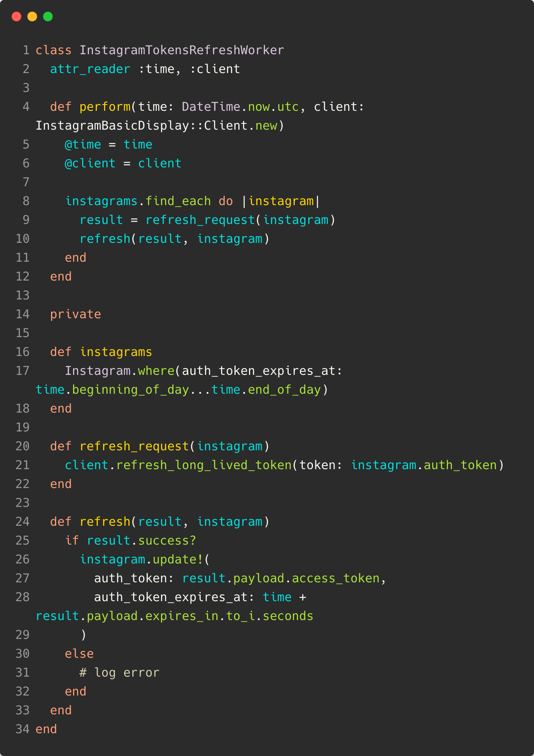The image size is (534, 756).
Task: Click the yellow minimize window button
Action: [x=32, y=17]
